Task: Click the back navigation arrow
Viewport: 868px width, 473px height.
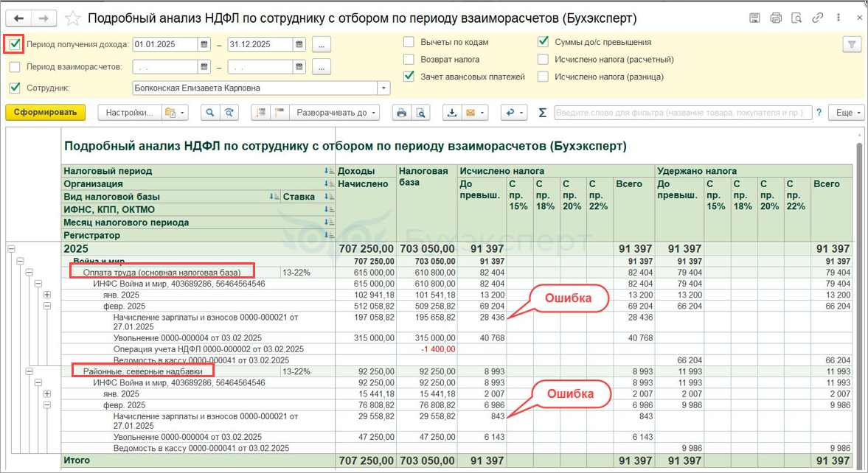Action: coord(19,18)
